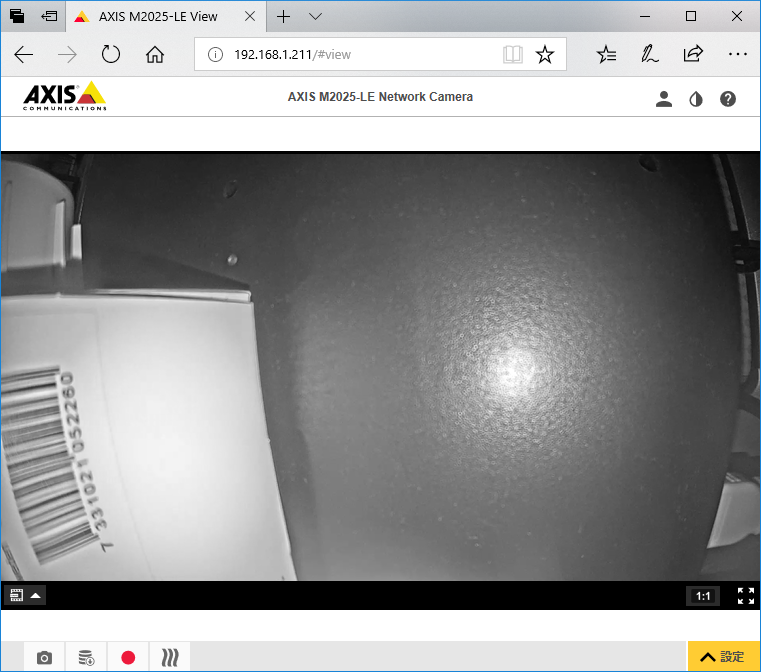Set these tabs aside icon
761x672 pixels.
pyautogui.click(x=49, y=16)
